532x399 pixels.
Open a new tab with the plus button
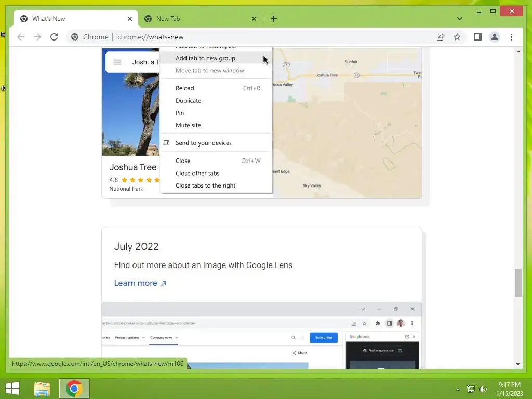point(274,19)
